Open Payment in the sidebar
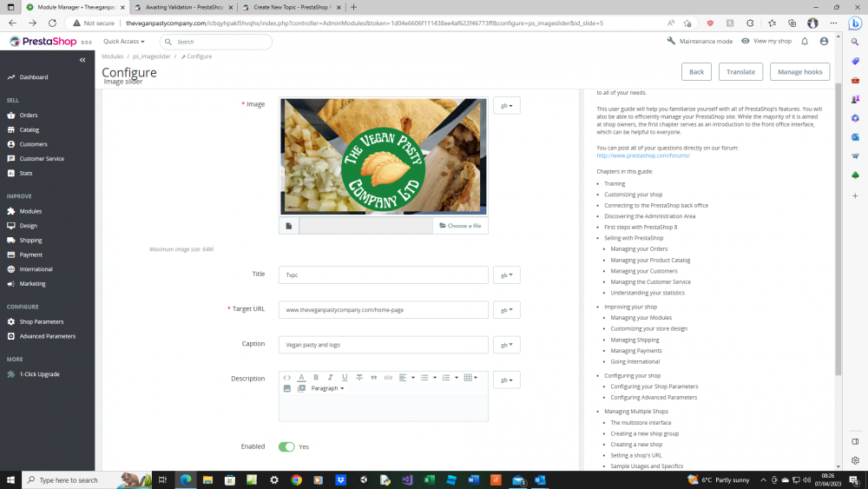The height and width of the screenshot is (489, 868). click(31, 254)
